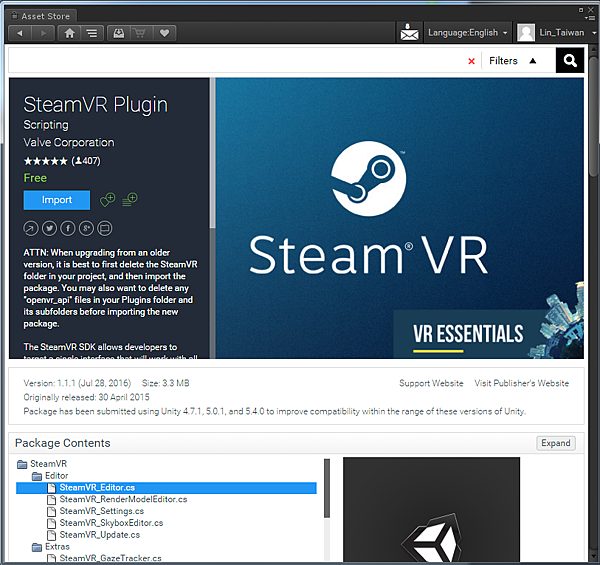Open the wish list heart icon

pos(165,33)
